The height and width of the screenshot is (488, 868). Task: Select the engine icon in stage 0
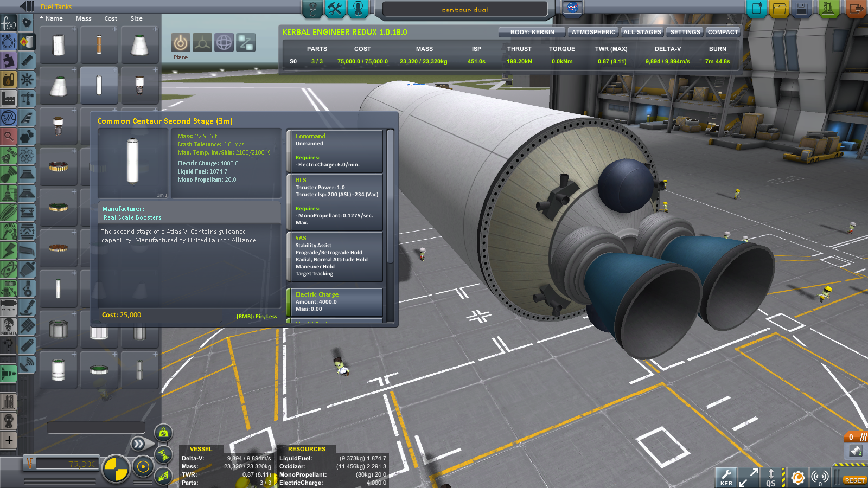pyautogui.click(x=856, y=451)
